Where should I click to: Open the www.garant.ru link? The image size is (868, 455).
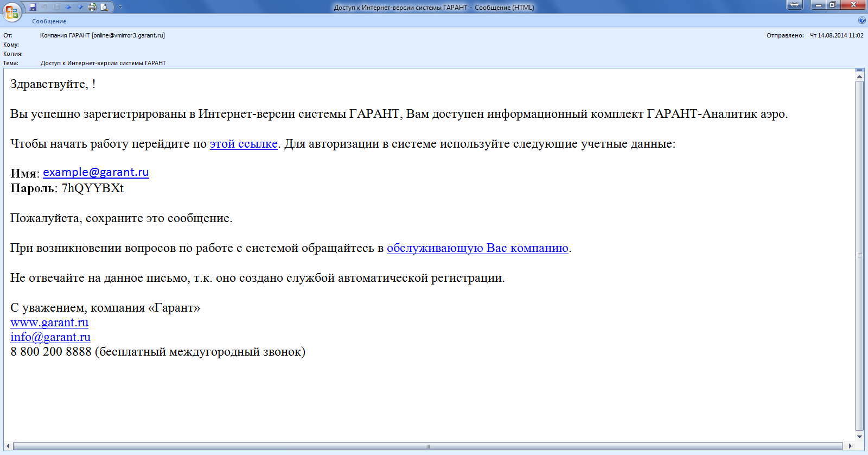[x=49, y=323]
